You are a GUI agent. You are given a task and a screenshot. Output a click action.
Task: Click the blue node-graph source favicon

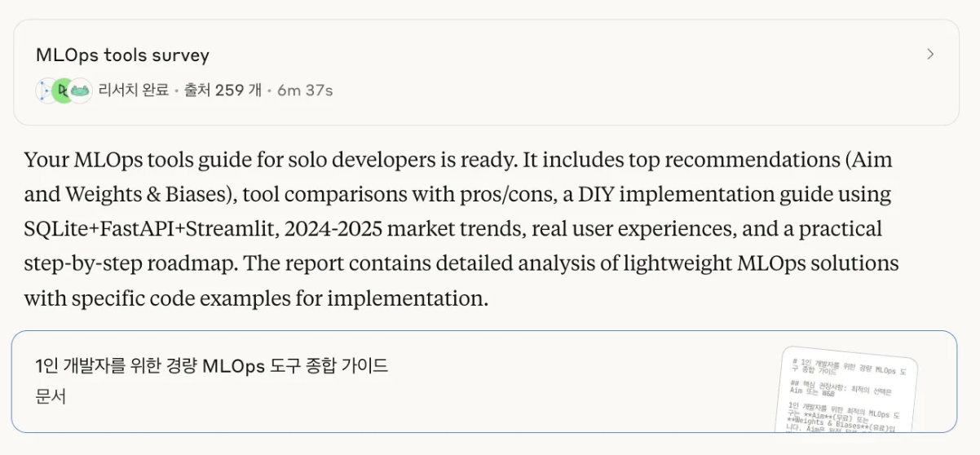(44, 91)
